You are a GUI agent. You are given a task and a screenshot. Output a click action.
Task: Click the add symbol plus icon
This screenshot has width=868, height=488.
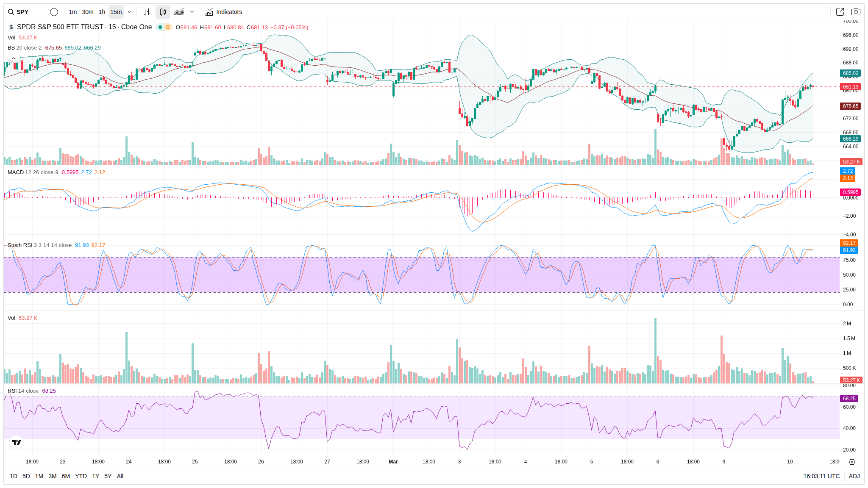54,12
